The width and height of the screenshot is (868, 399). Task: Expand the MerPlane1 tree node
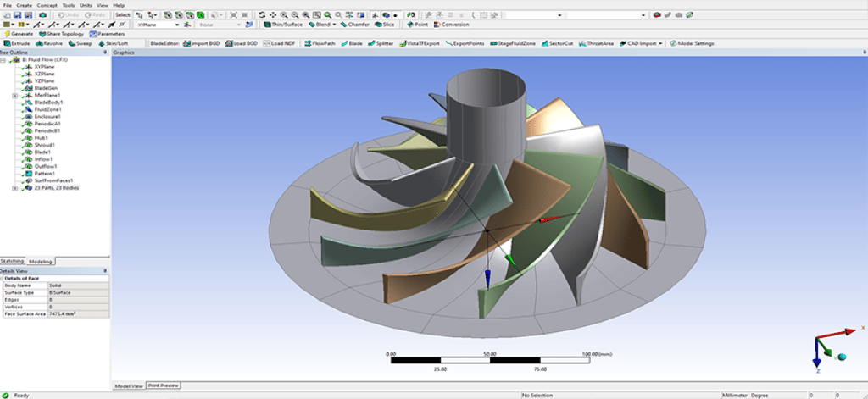point(14,96)
